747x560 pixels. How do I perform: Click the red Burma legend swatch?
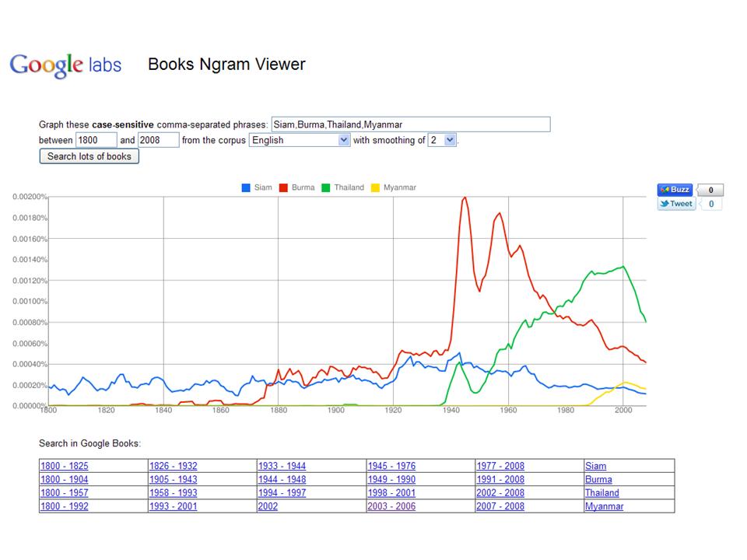[284, 187]
